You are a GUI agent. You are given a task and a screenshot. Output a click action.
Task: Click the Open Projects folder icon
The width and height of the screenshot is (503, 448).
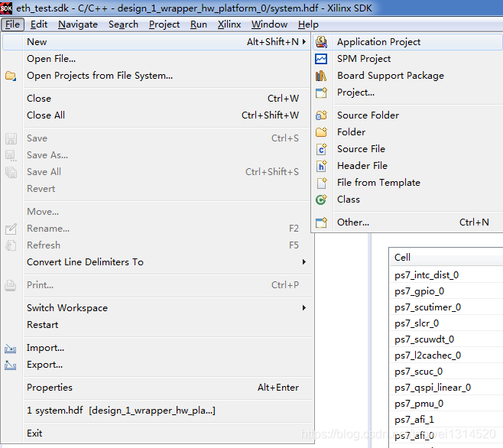pyautogui.click(x=11, y=76)
